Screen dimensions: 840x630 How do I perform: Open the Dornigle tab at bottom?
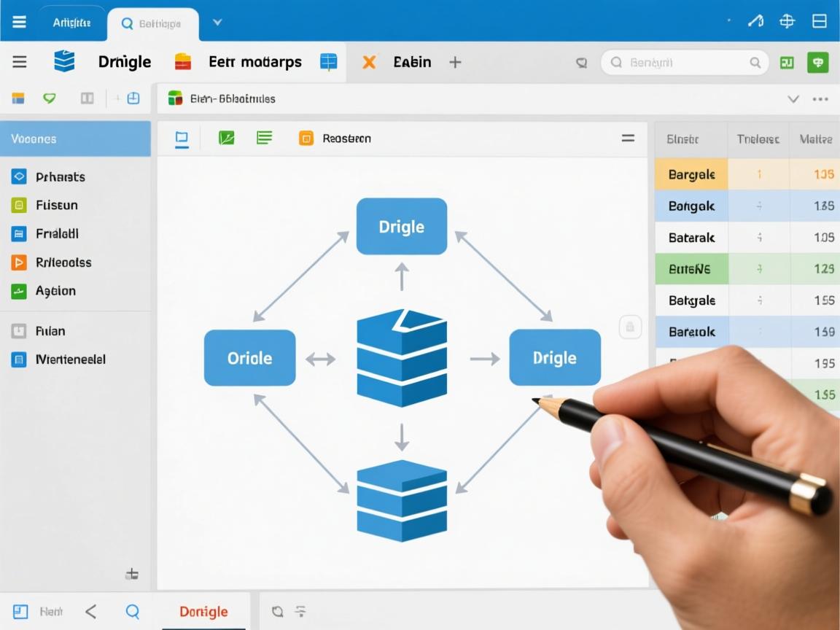pos(203,611)
